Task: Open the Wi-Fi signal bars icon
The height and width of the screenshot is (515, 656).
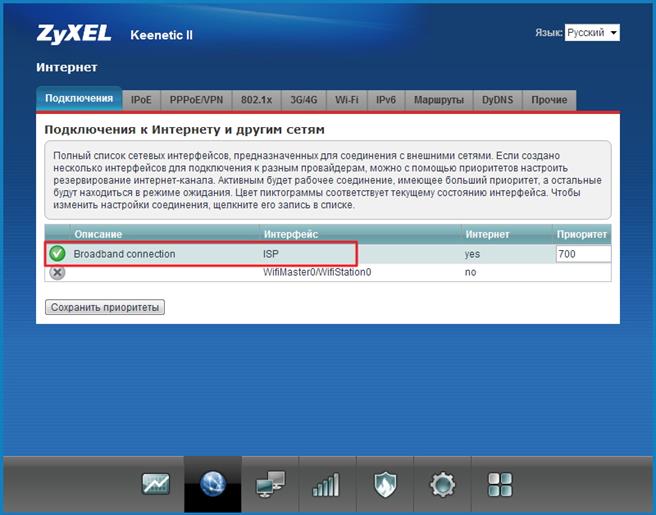Action: (x=326, y=484)
